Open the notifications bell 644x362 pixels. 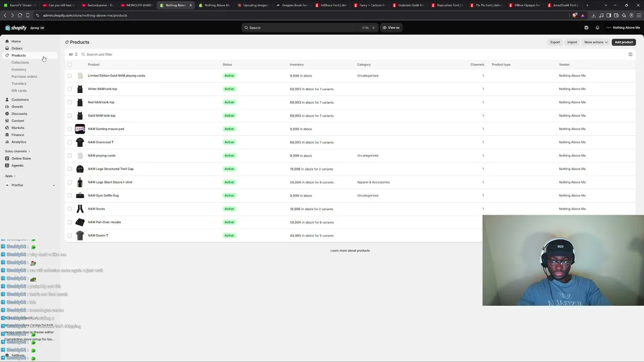click(x=597, y=28)
